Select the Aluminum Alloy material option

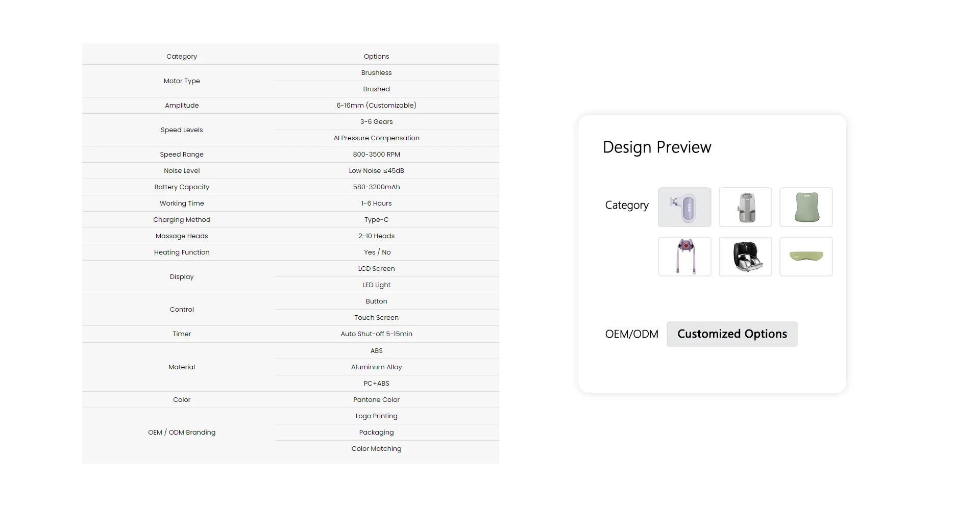click(376, 367)
